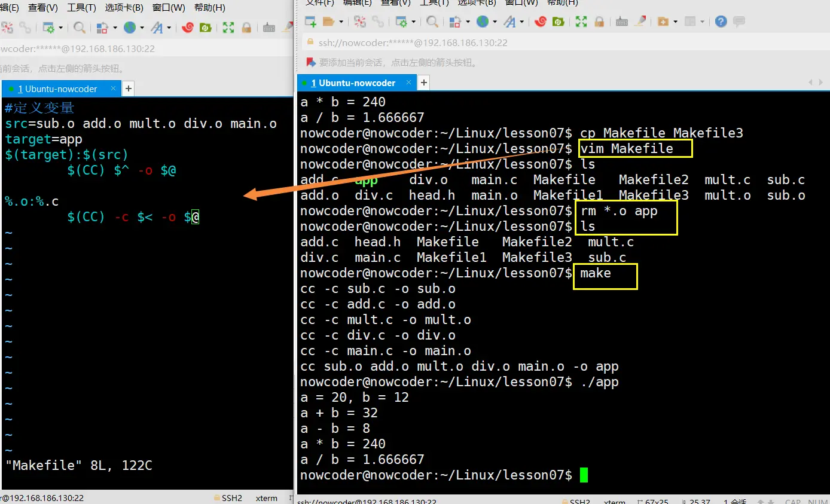Open 帮助(H) menu in left window

tap(210, 8)
